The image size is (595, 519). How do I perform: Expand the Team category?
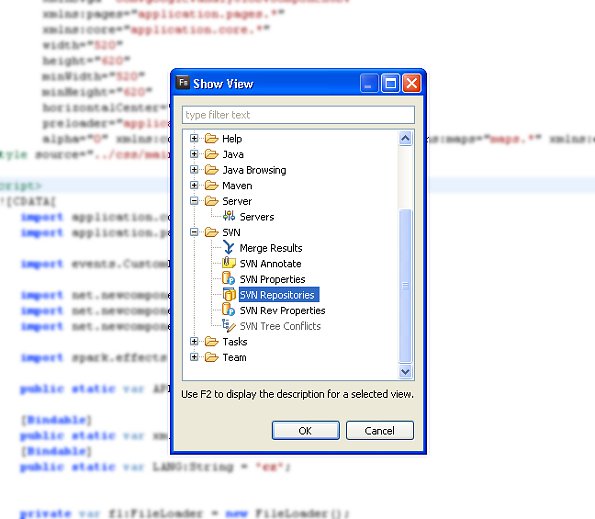194,357
